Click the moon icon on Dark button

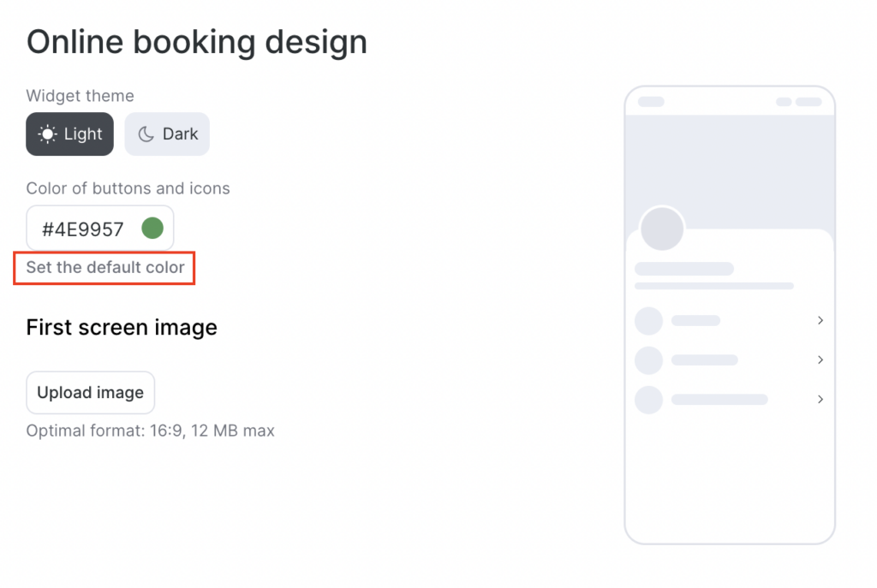click(x=146, y=134)
